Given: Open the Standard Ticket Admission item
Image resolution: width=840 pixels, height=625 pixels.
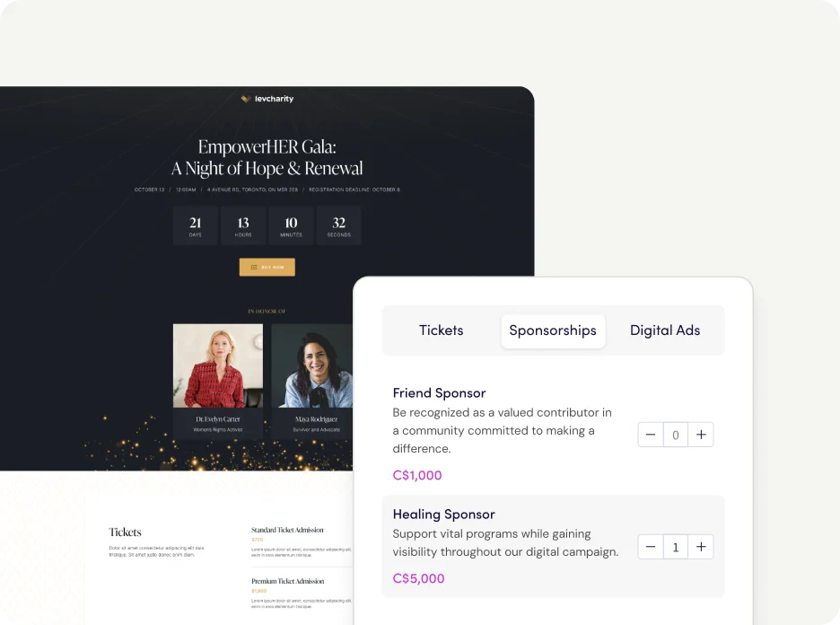Looking at the screenshot, I should pyautogui.click(x=287, y=530).
